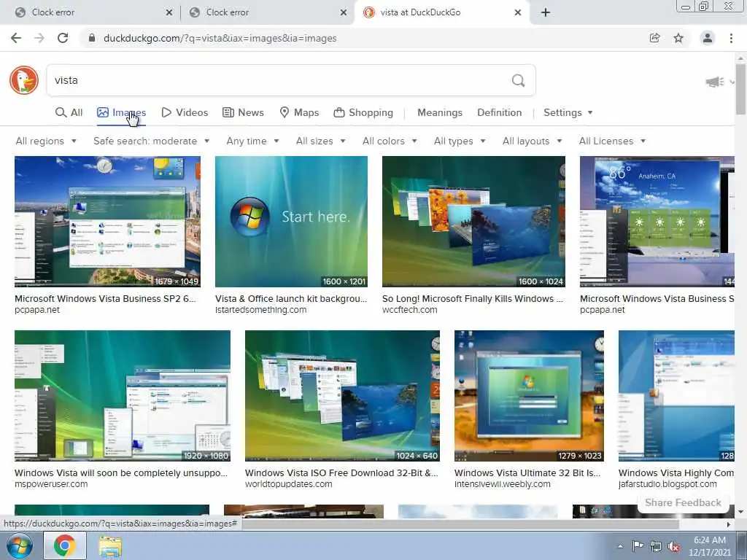747x560 pixels.
Task: Open the All layouts filter
Action: coord(532,141)
